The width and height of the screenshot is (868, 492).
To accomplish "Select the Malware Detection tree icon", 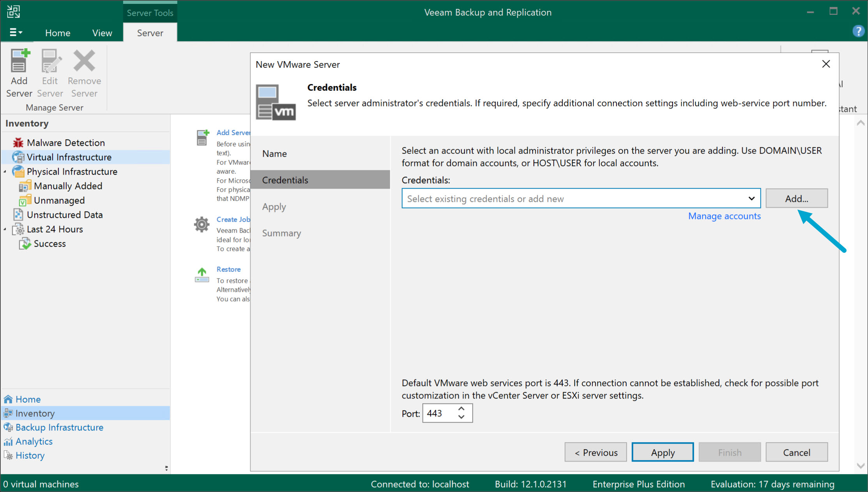I will [18, 143].
